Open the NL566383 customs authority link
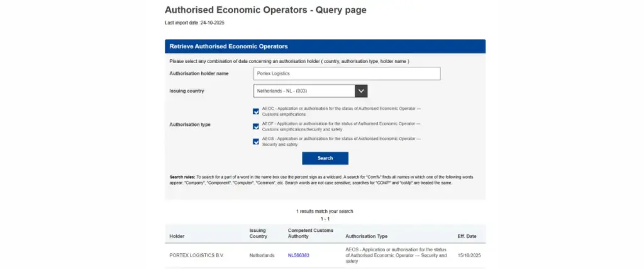The height and width of the screenshot is (269, 644). pyautogui.click(x=298, y=255)
